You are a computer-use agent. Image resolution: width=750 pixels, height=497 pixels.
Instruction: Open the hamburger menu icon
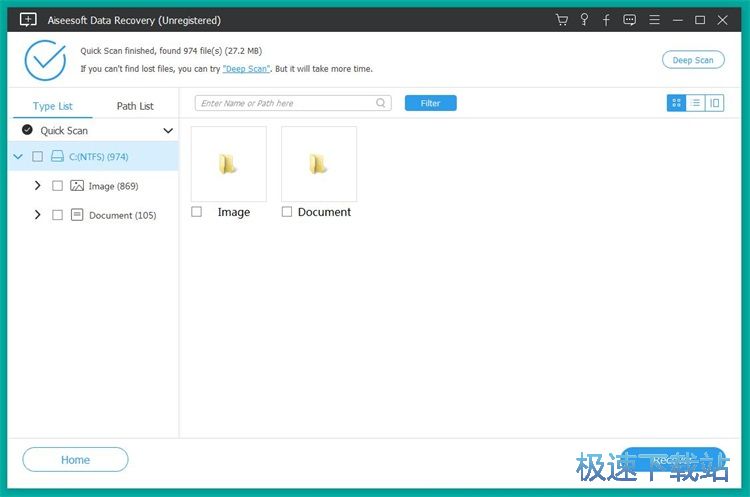pyautogui.click(x=654, y=20)
